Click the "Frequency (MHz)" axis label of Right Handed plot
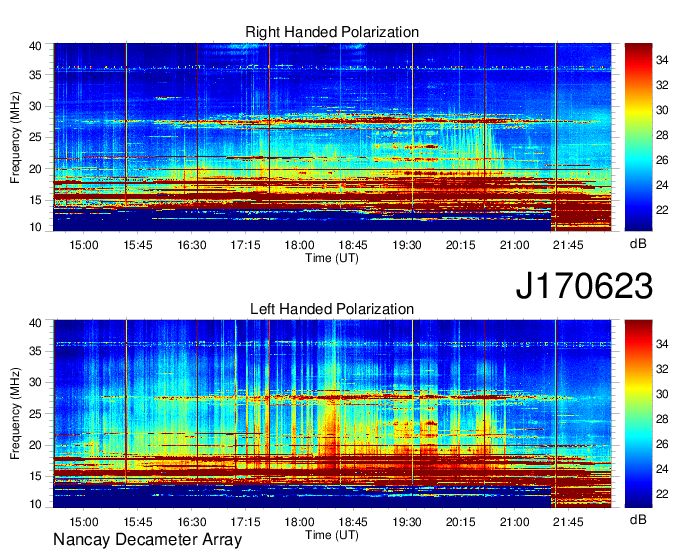 15,137
